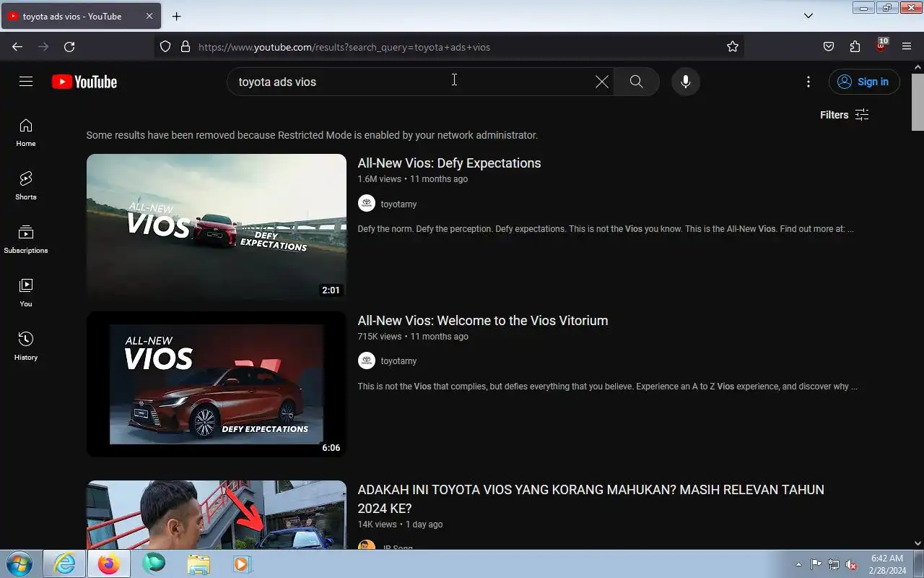Go to Home in the sidebar
This screenshot has height=578, width=924.
[x=26, y=132]
